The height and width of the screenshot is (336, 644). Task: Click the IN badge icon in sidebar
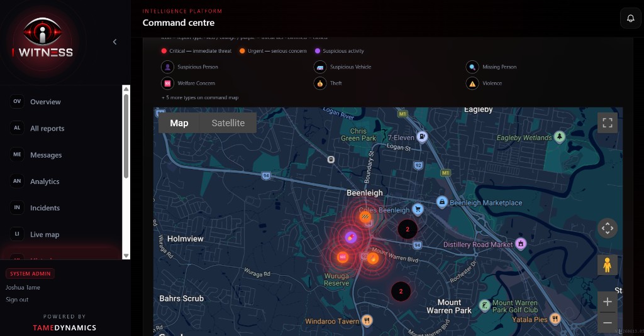(x=17, y=208)
